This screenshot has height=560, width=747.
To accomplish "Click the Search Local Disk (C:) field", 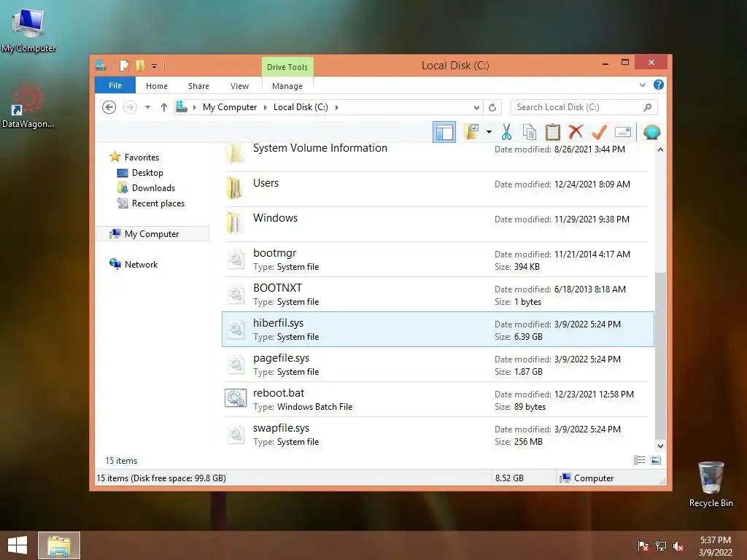I will click(x=584, y=107).
